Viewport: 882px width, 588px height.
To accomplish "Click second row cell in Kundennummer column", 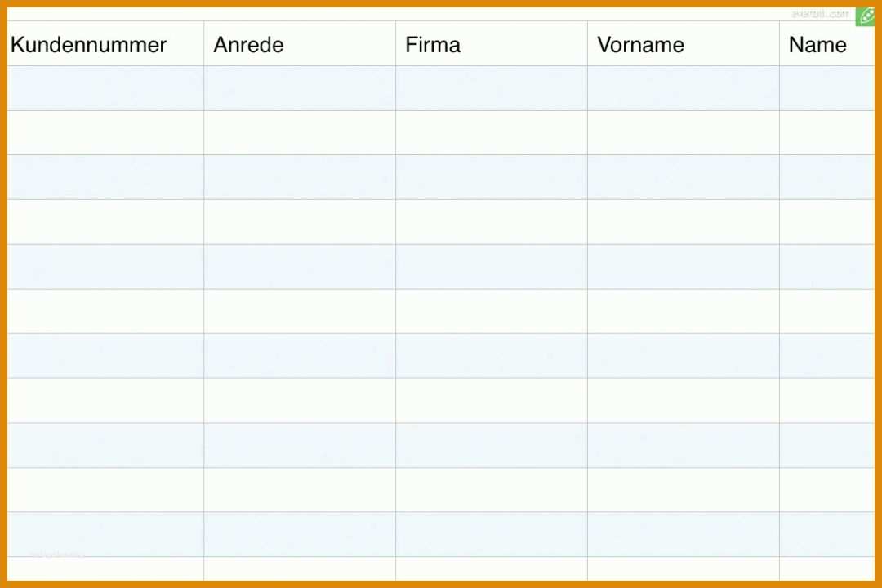I will coord(105,133).
